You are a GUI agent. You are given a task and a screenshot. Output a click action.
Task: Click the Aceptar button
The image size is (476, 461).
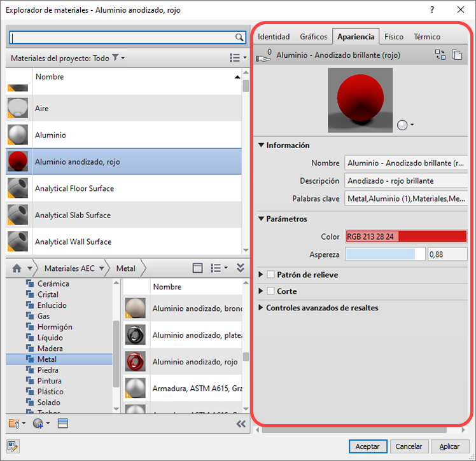click(368, 446)
